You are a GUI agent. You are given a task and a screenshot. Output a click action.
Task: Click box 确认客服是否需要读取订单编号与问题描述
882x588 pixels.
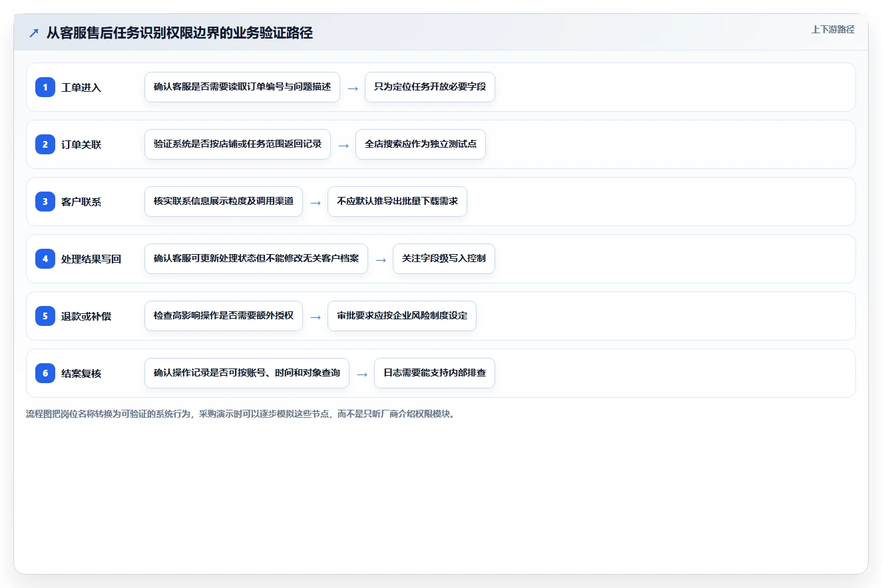point(242,87)
